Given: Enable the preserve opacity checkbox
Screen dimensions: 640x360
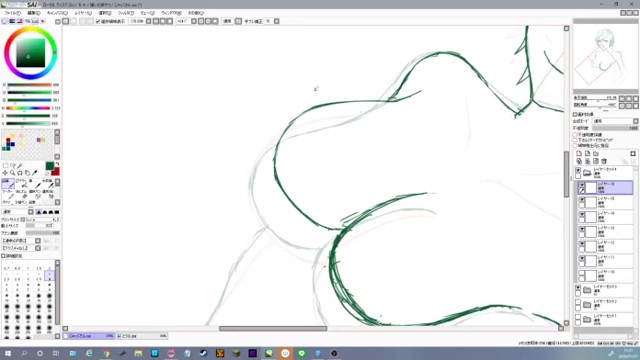Looking at the screenshot, I should [x=575, y=134].
